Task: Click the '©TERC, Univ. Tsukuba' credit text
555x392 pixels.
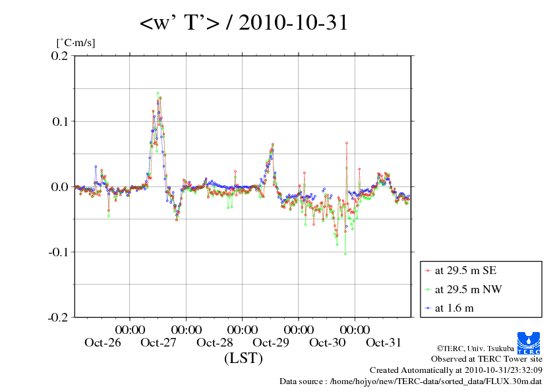Action: pyautogui.click(x=475, y=349)
